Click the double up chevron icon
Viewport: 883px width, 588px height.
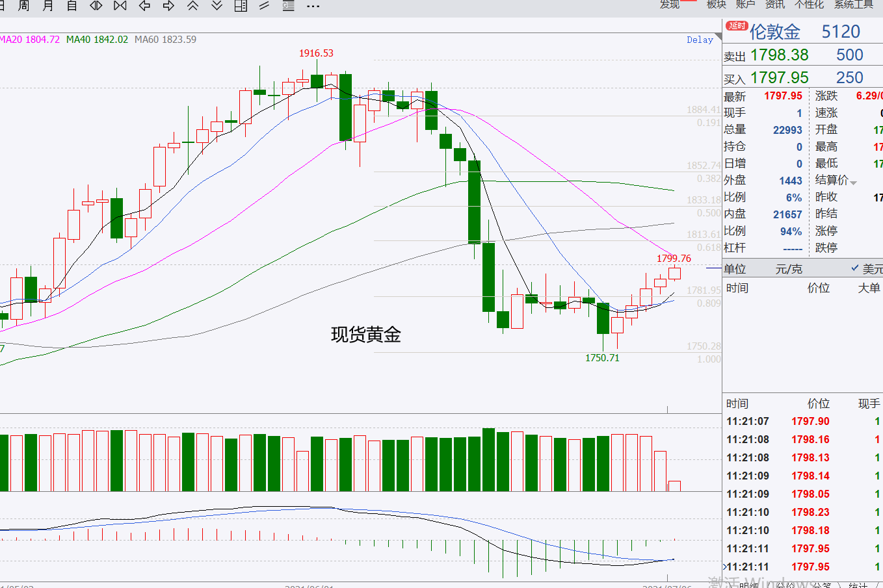192,6
